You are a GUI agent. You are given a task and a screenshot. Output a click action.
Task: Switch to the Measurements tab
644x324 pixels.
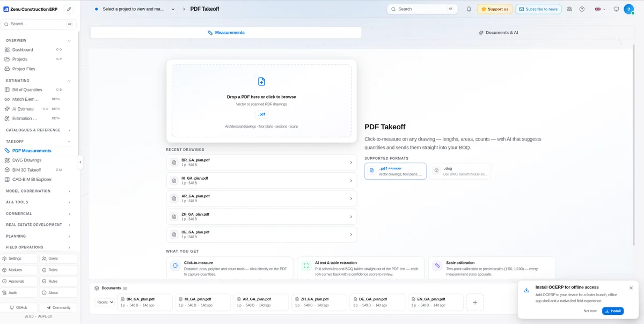pyautogui.click(x=226, y=33)
